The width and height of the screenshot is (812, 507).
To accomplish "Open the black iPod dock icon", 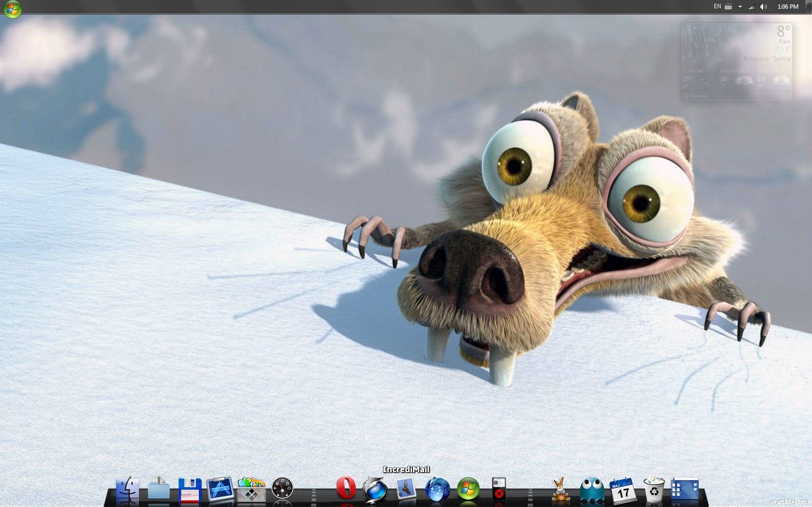I will 499,489.
